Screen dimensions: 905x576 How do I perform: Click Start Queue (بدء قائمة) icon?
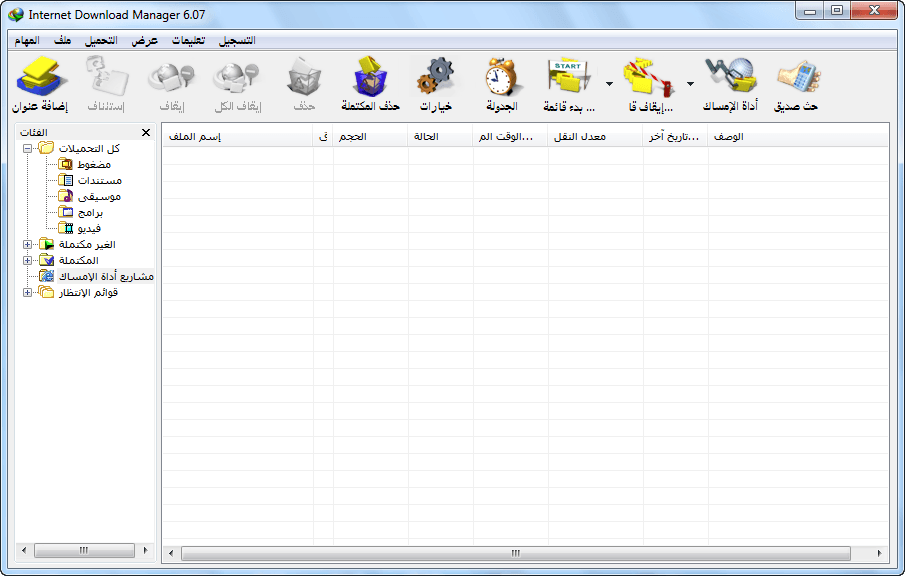point(570,77)
